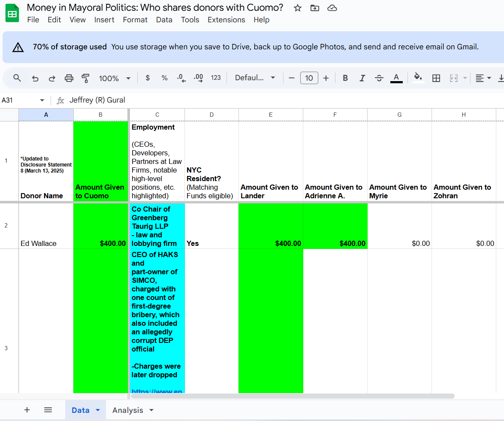
Task: Open the text color picker
Action: click(396, 78)
